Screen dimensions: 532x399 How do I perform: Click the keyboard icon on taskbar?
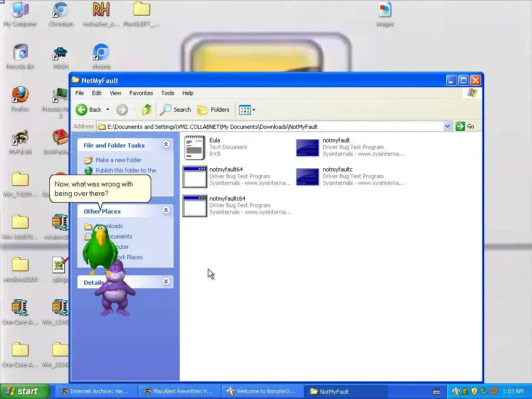pos(436,392)
